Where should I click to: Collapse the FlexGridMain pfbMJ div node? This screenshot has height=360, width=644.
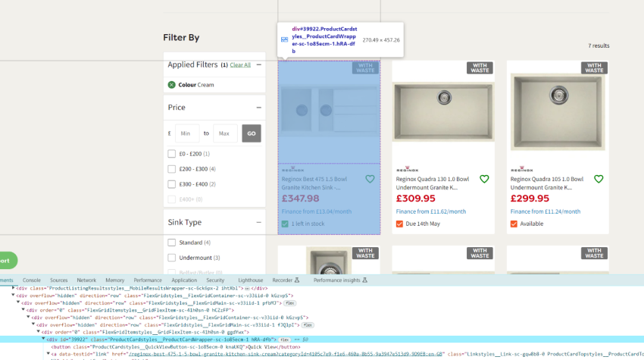coord(18,302)
